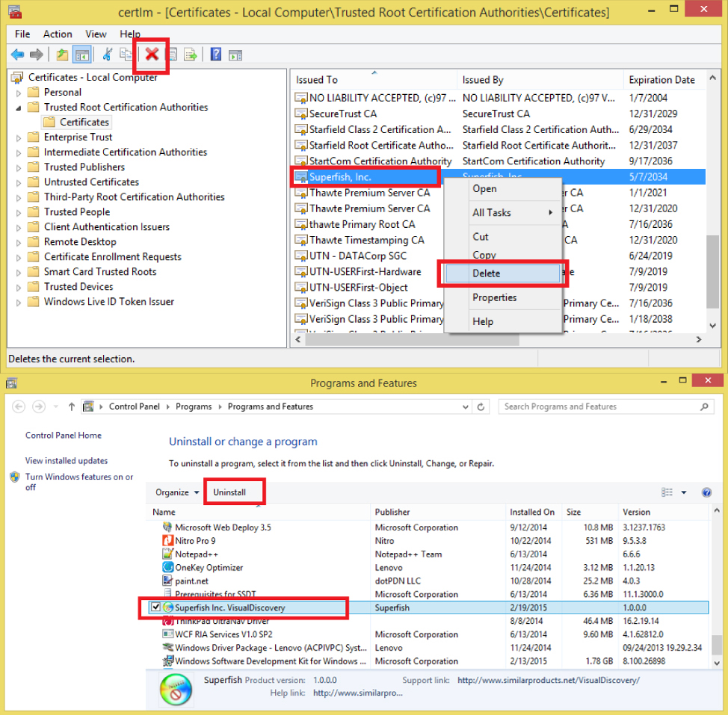This screenshot has height=715, width=728.
Task: Open the Organize dropdown
Action: (x=177, y=492)
